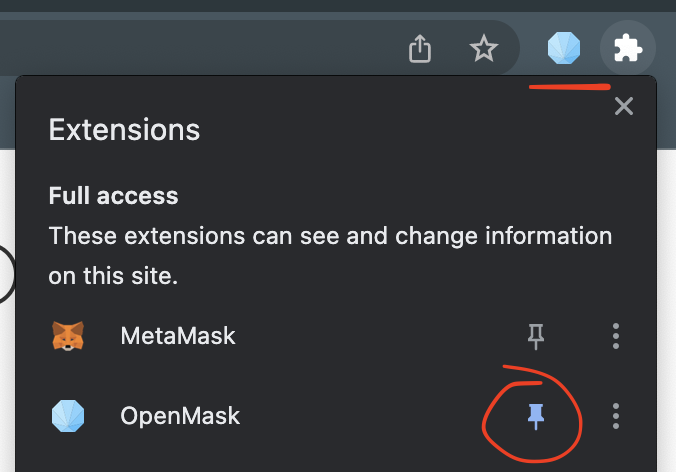Pin the MetaMask extension to toolbar
Image resolution: width=676 pixels, height=472 pixels.
pos(536,336)
